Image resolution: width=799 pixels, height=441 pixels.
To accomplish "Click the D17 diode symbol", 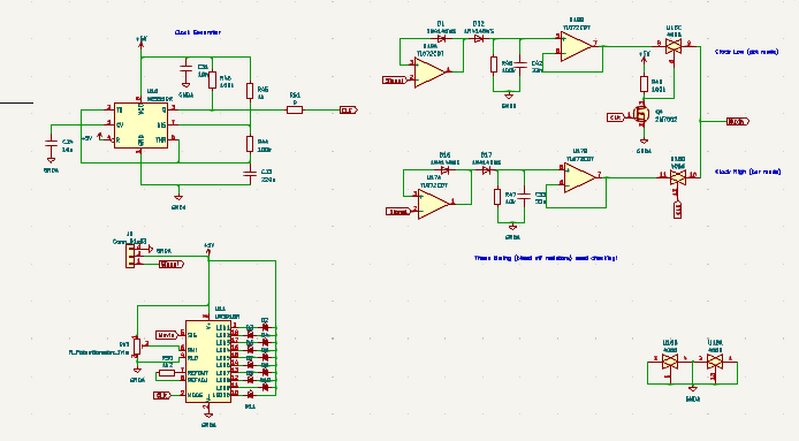I will pos(487,171).
